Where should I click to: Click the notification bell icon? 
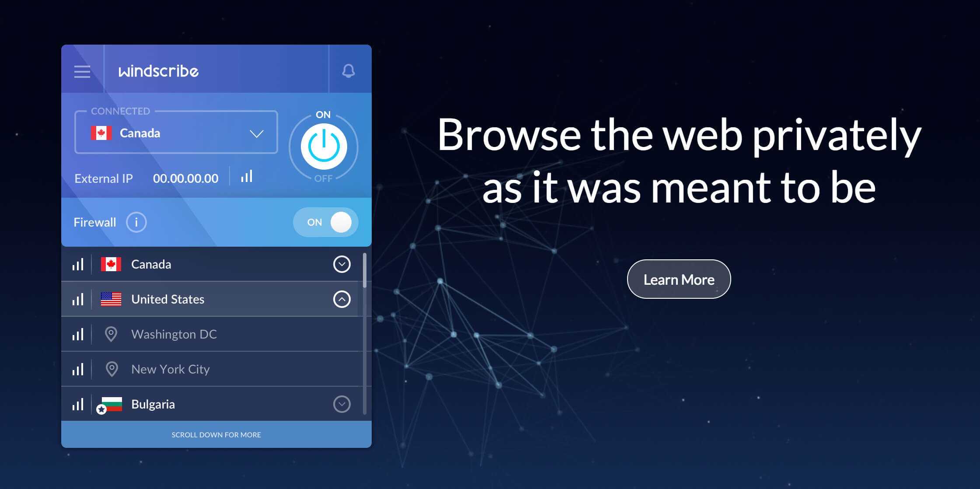coord(348,71)
